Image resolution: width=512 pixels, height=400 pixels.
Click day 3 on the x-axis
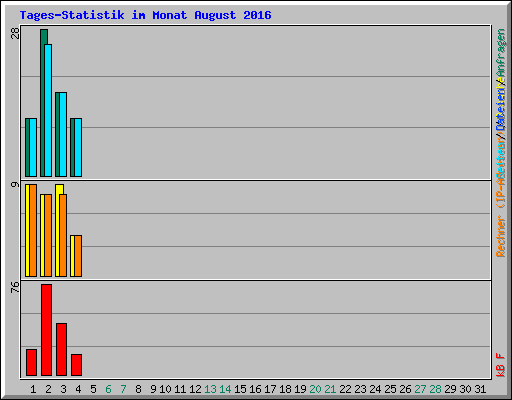coord(63,389)
